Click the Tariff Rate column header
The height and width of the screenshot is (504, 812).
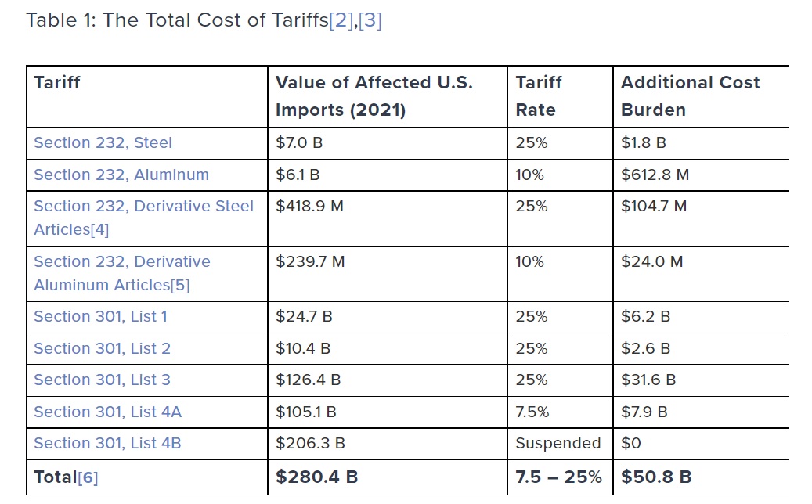click(x=539, y=96)
